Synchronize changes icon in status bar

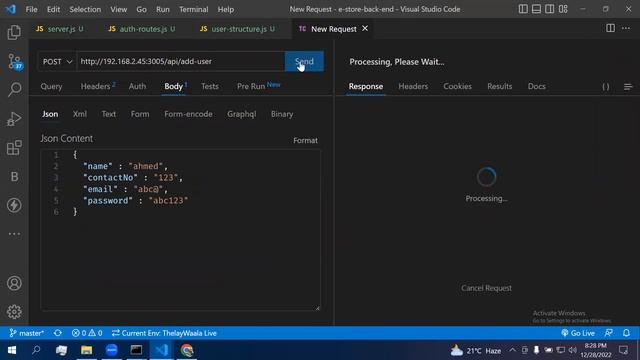coord(58,333)
